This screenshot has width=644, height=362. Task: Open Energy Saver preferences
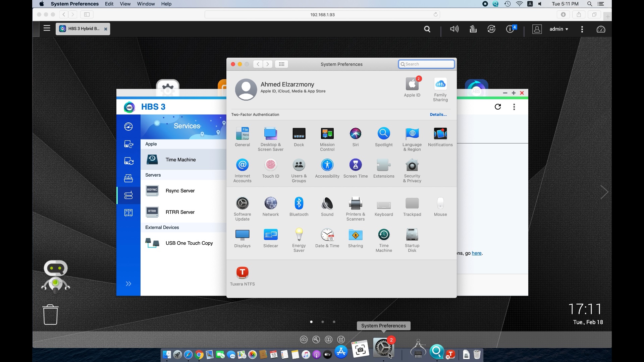(299, 240)
